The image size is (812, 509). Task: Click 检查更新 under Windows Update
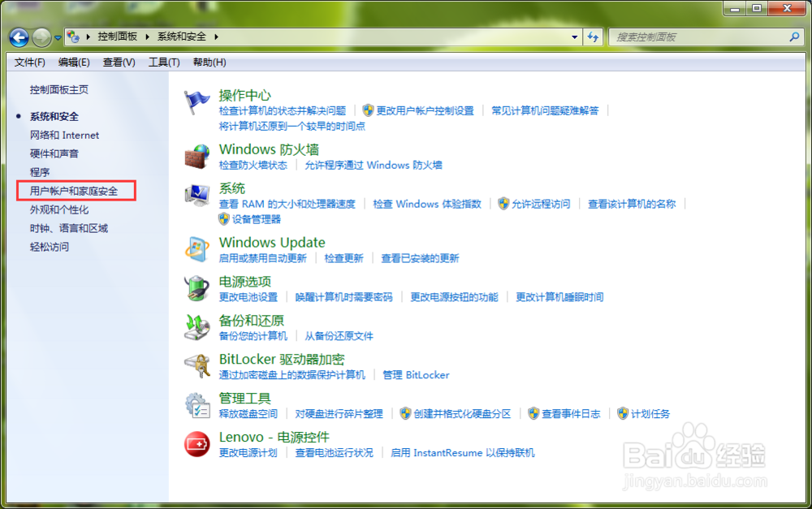(x=343, y=258)
